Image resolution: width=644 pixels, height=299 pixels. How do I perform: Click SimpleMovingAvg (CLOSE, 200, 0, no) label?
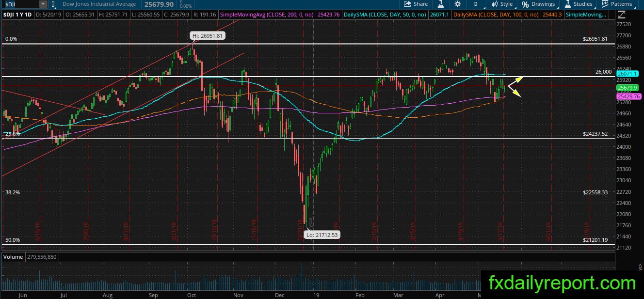(267, 15)
